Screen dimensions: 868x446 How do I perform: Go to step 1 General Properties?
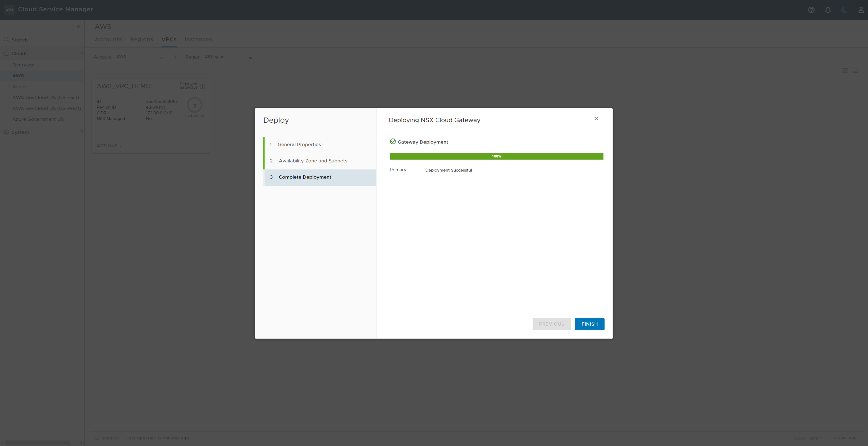click(320, 145)
